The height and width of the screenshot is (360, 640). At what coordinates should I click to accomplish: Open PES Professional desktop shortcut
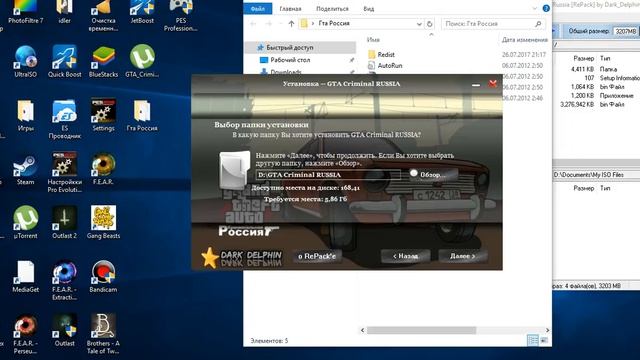click(x=181, y=16)
